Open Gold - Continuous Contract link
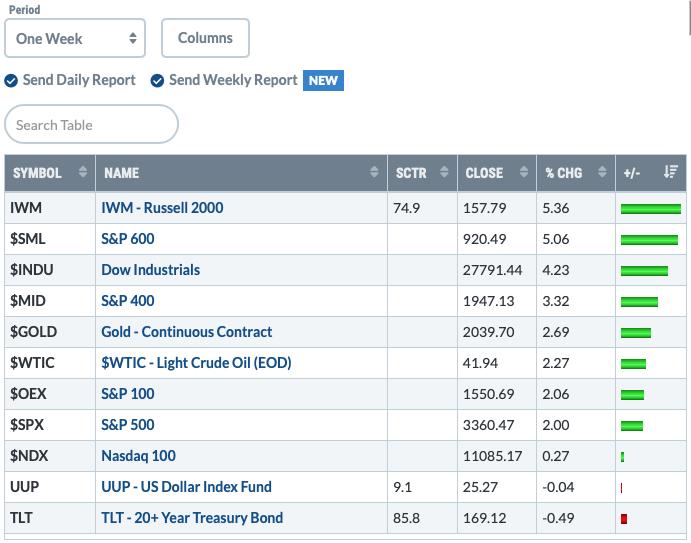Viewport: 691px width, 543px height. [x=187, y=332]
